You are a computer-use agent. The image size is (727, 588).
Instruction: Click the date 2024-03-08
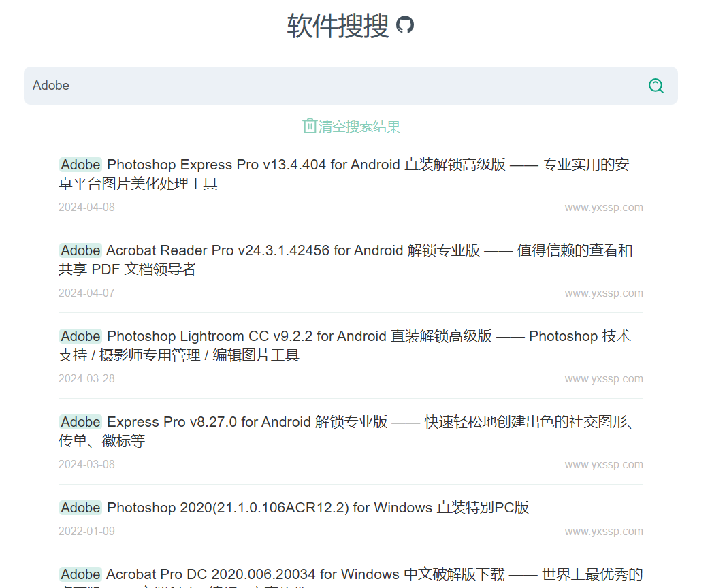(x=86, y=465)
